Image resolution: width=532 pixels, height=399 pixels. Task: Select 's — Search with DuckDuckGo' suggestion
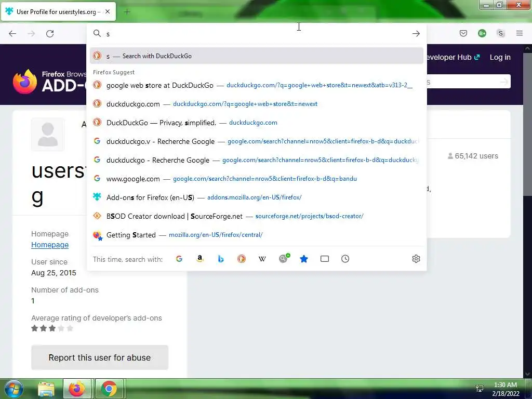pos(257,56)
